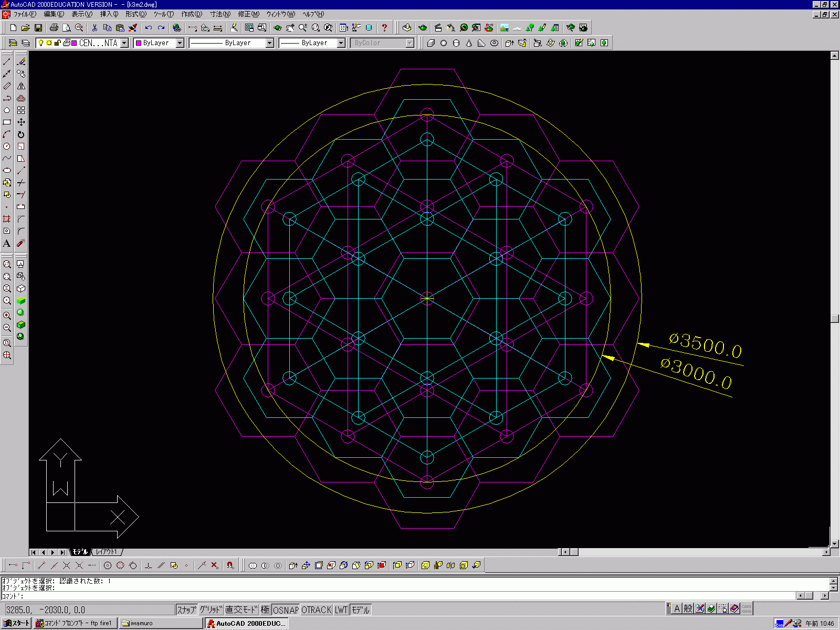The image size is (840, 630).
Task: Toggle the スナップ snap mode
Action: coord(186,610)
